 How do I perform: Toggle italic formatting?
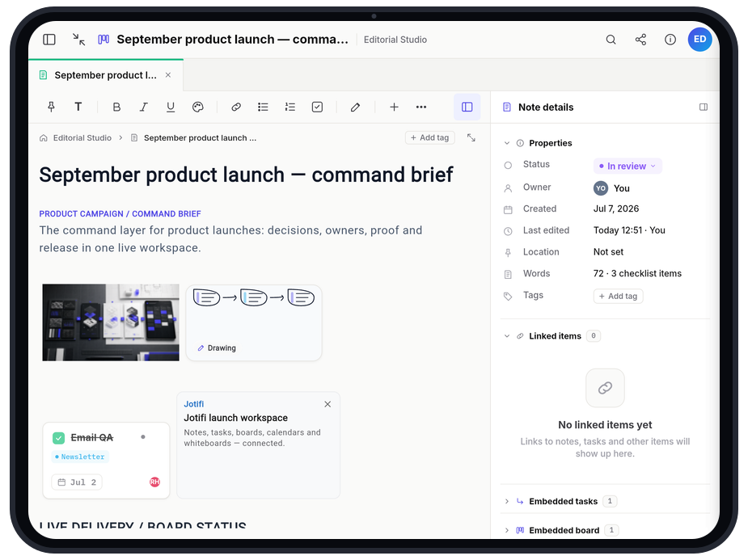(144, 107)
